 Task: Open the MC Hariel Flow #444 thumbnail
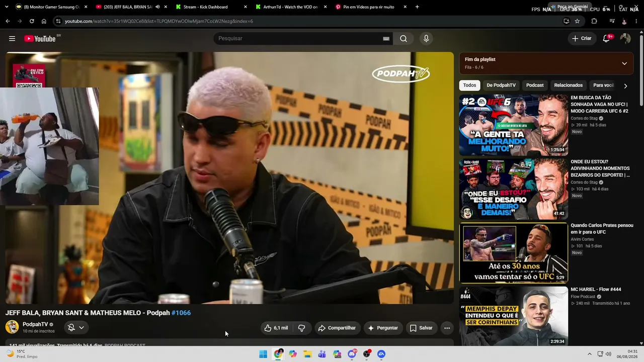pos(514,317)
